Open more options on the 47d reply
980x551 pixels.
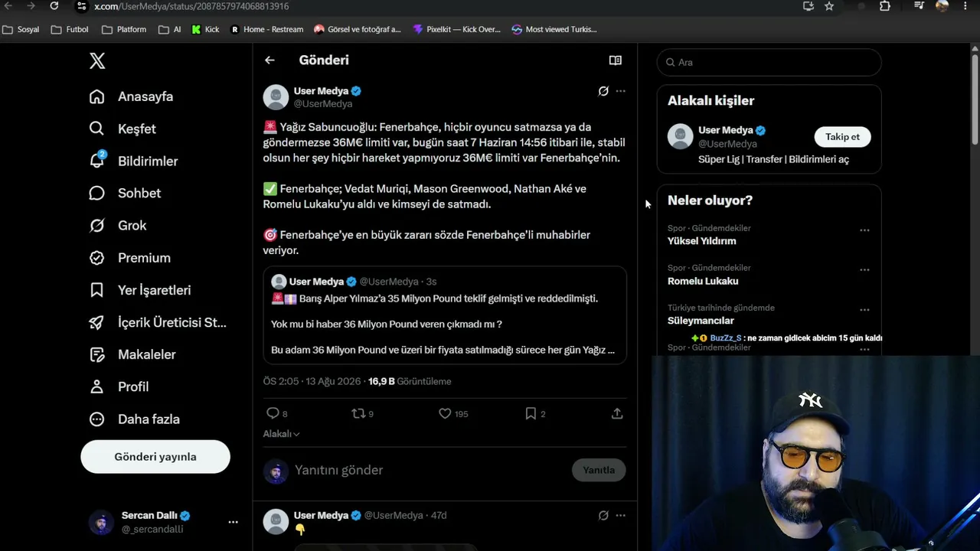pyautogui.click(x=620, y=516)
